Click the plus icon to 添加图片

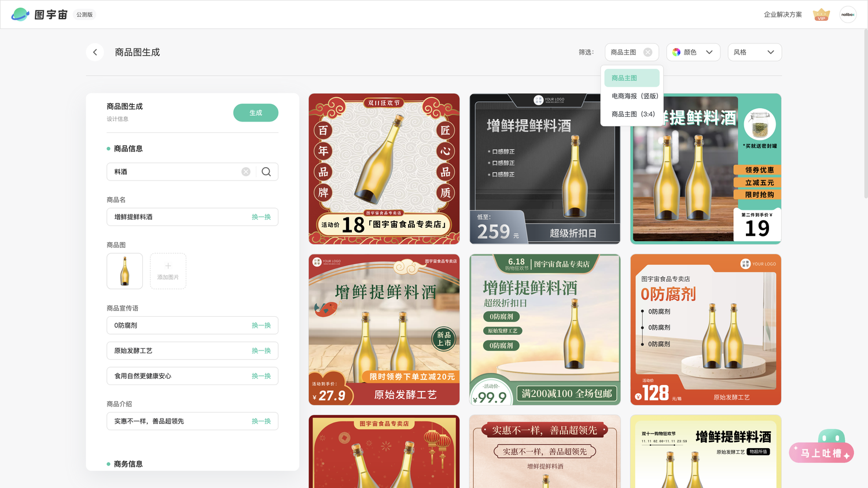point(168,266)
